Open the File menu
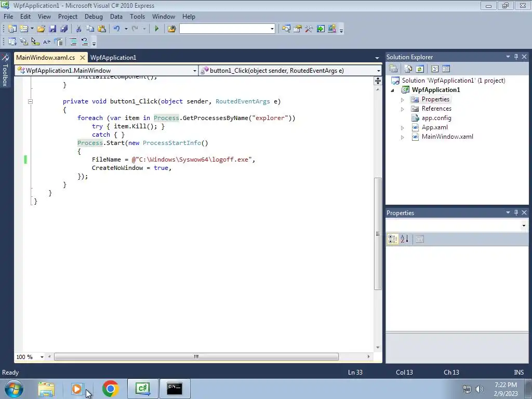The height and width of the screenshot is (399, 532). (x=8, y=17)
